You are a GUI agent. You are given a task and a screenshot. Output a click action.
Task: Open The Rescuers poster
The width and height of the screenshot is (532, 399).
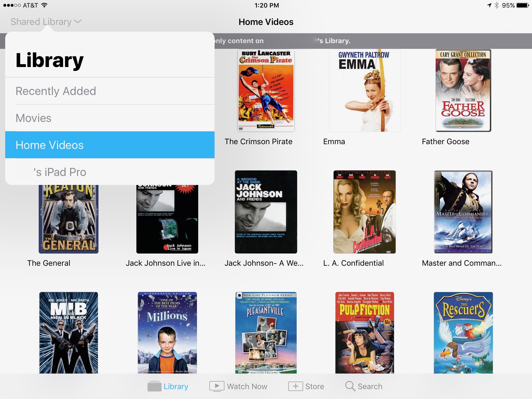(x=463, y=333)
